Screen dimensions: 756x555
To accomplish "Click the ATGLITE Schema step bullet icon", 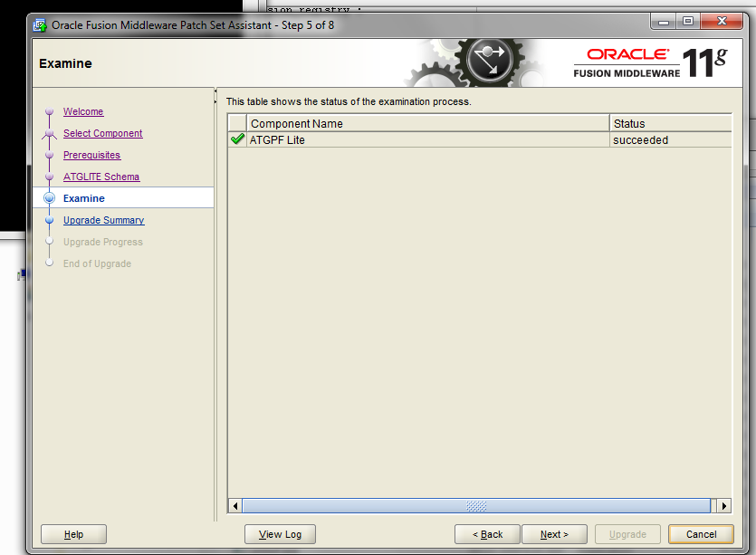I will click(x=49, y=177).
